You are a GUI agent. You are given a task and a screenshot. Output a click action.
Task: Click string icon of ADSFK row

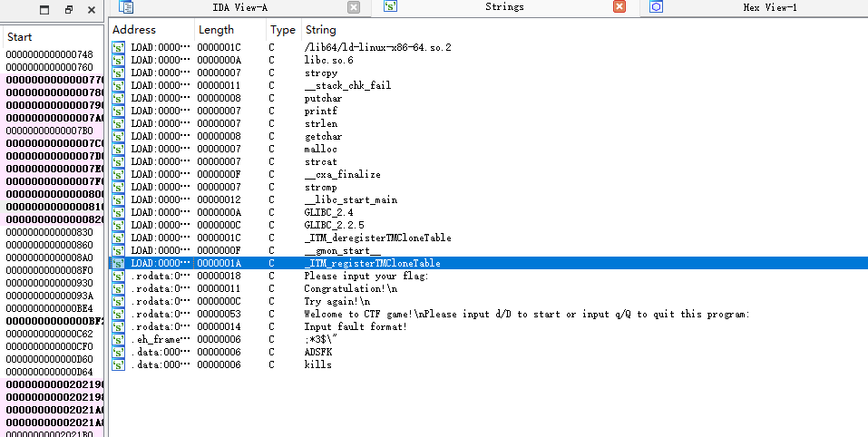click(119, 353)
